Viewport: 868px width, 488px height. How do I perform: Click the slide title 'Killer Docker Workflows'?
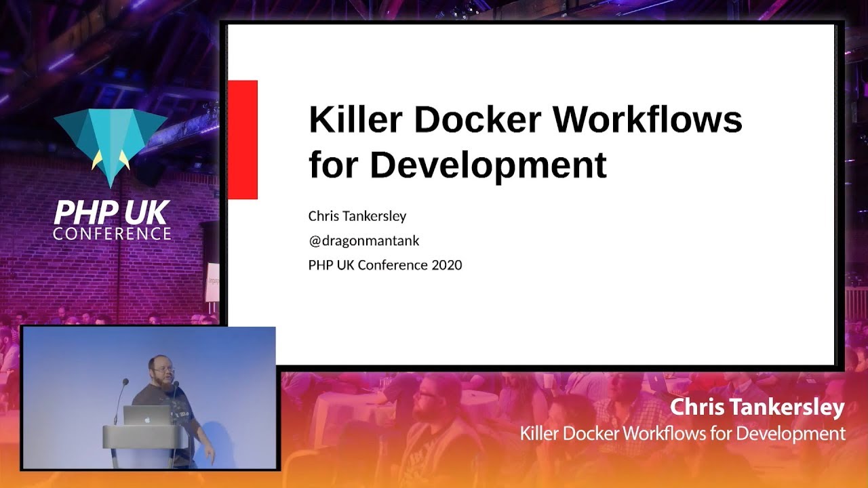click(526, 120)
